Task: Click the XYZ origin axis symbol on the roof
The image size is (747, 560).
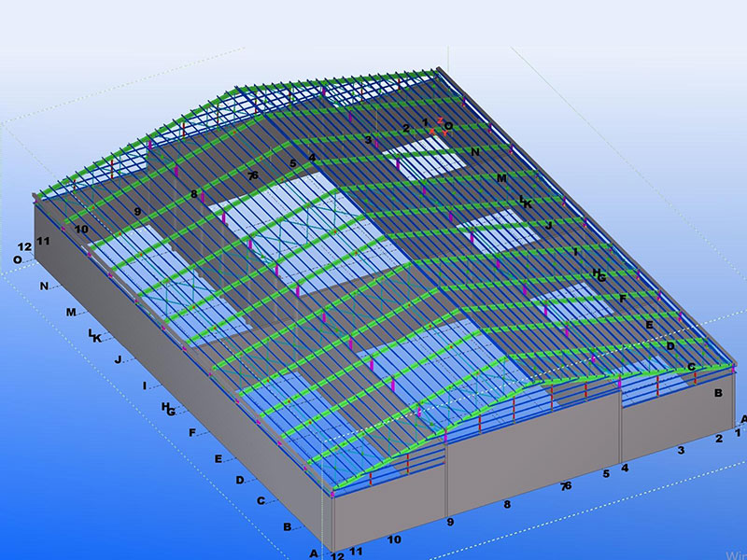Action: pyautogui.click(x=441, y=125)
